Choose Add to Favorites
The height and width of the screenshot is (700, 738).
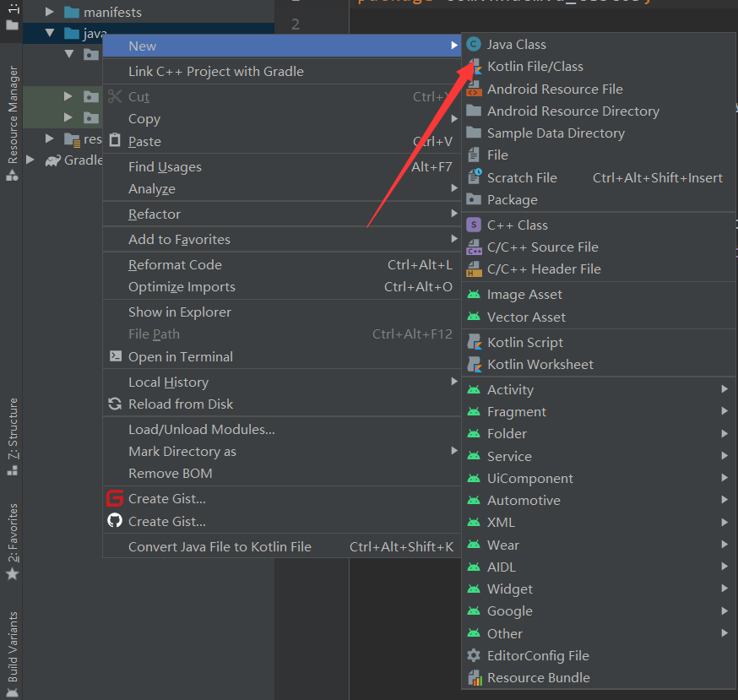(x=281, y=239)
